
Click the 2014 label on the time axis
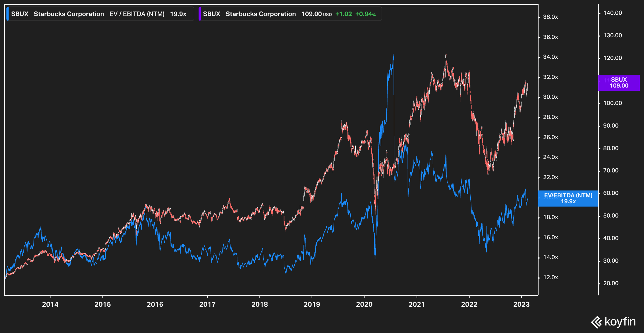50,305
